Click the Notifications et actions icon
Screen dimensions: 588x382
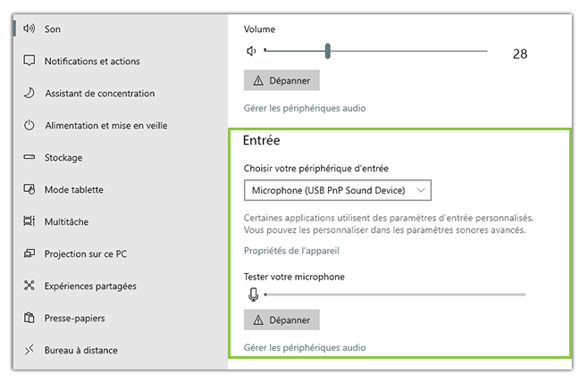pyautogui.click(x=29, y=61)
